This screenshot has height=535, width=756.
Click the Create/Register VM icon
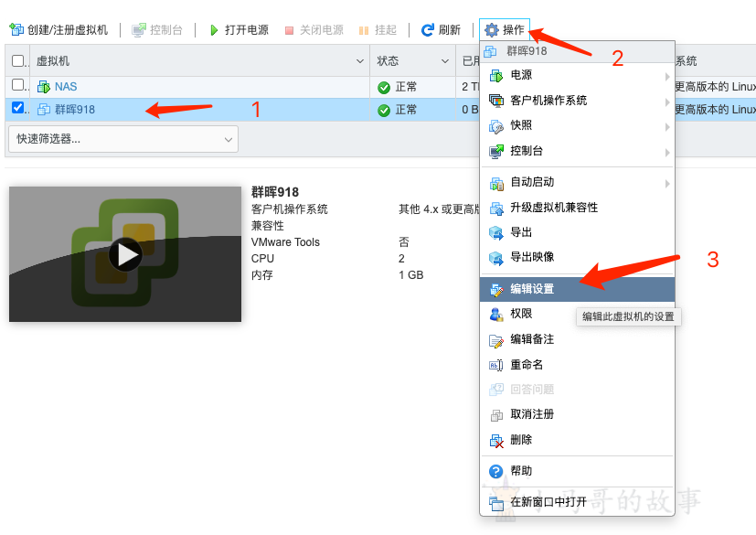[16, 30]
